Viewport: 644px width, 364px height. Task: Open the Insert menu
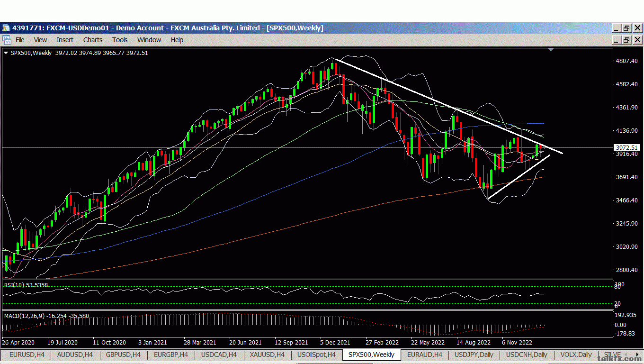[x=65, y=40]
